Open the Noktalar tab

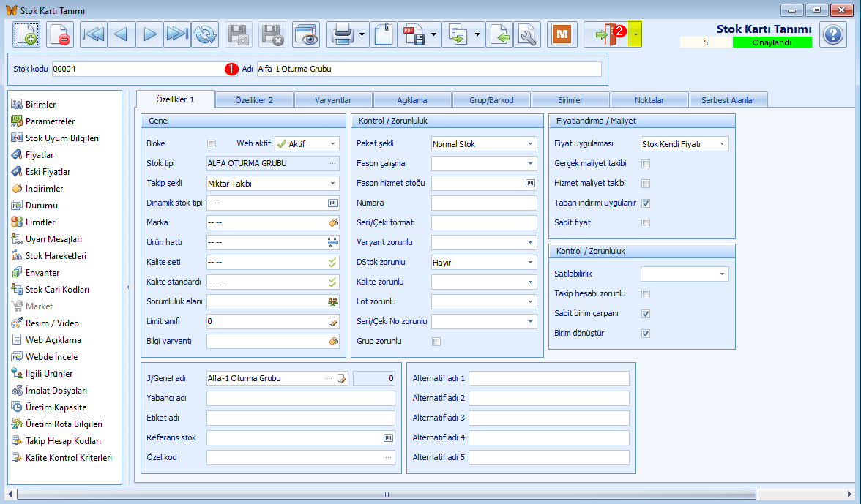[x=649, y=99]
